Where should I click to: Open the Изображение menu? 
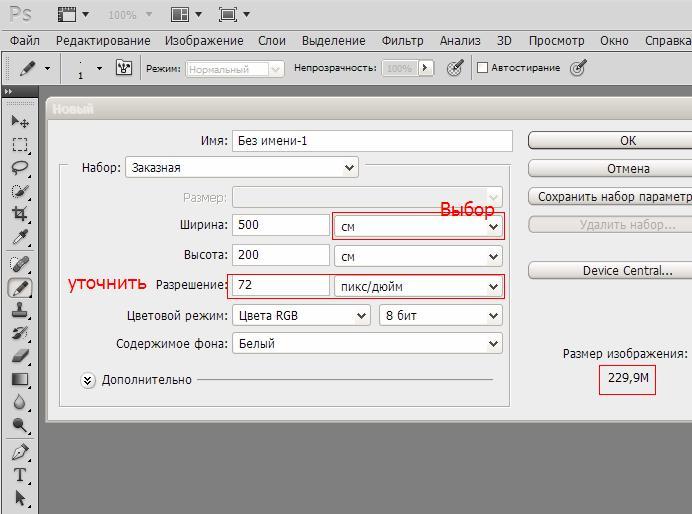coord(204,41)
